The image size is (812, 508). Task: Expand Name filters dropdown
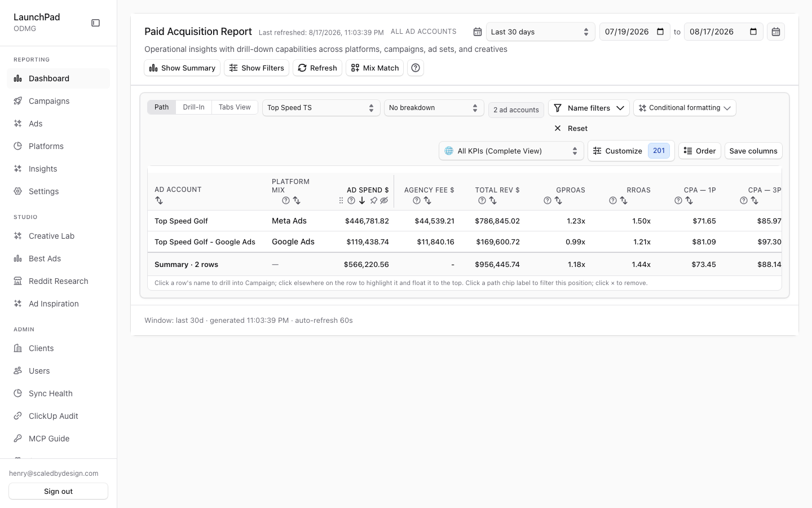(589, 108)
